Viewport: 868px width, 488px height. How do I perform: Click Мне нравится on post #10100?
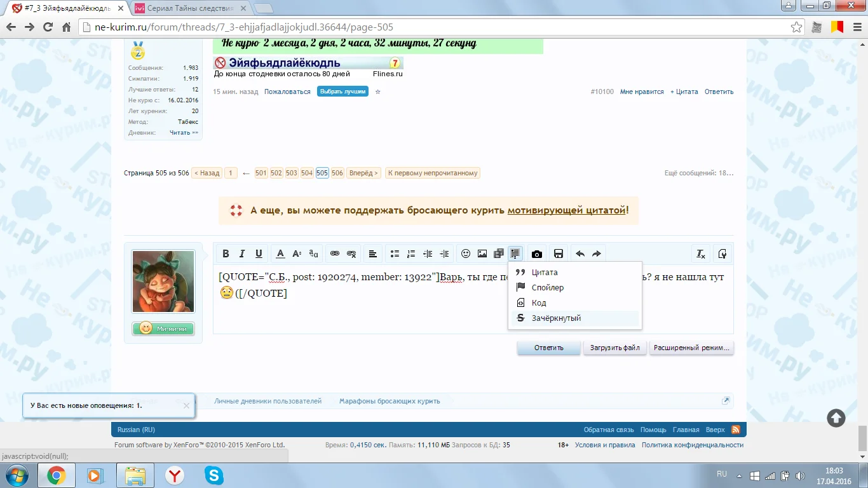click(642, 91)
